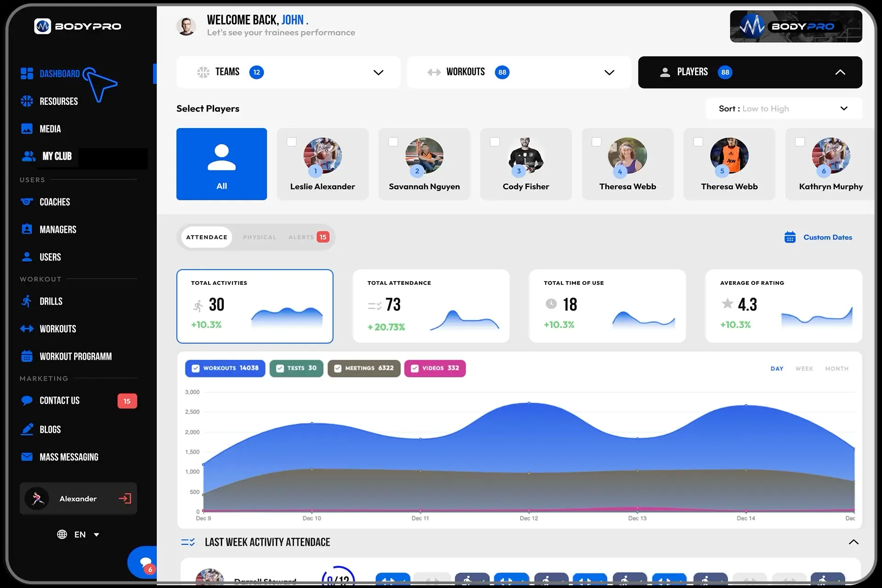Click the Custom Dates calendar icon
Image resolution: width=882 pixels, height=588 pixels.
(x=790, y=237)
